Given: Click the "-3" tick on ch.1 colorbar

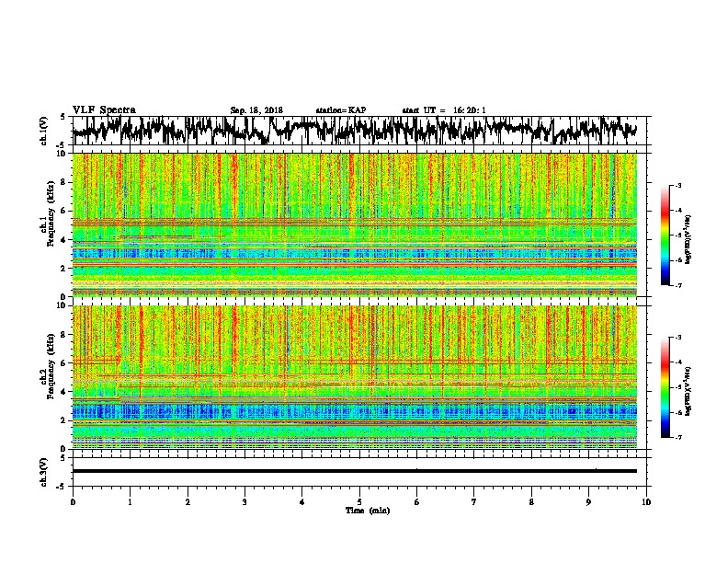Looking at the screenshot, I should tap(678, 186).
